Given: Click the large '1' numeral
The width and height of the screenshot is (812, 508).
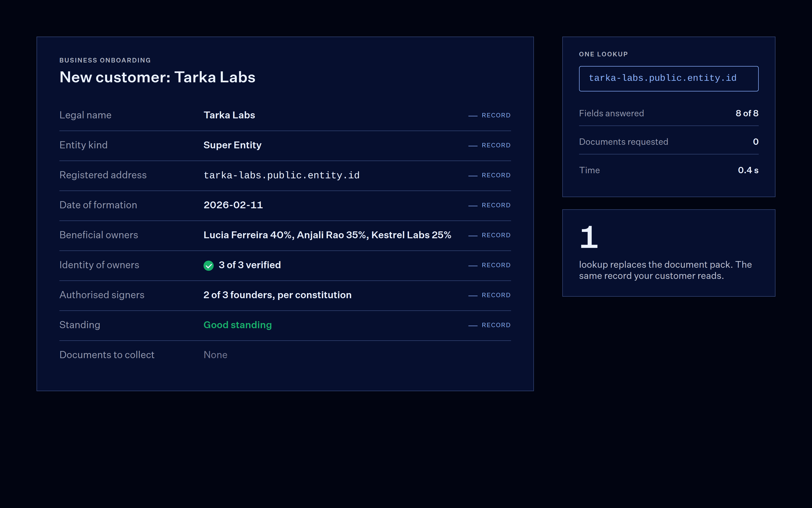Looking at the screenshot, I should click(589, 237).
